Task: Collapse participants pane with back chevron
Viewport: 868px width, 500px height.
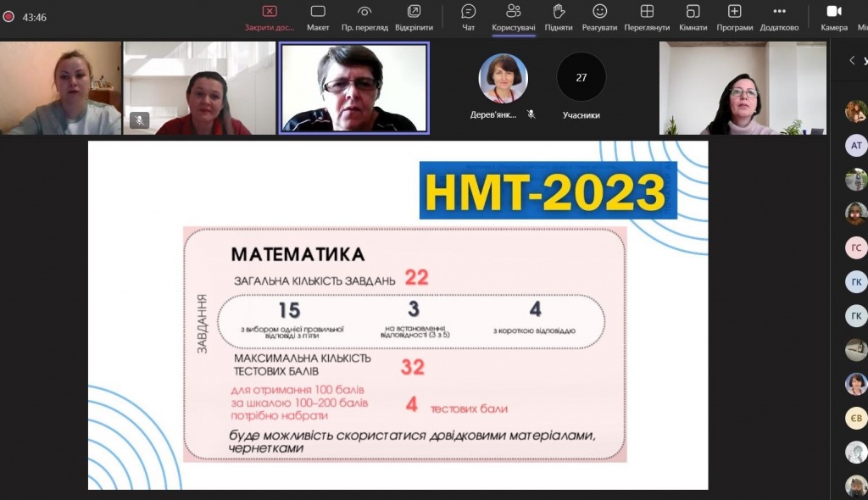Action: pos(852,60)
